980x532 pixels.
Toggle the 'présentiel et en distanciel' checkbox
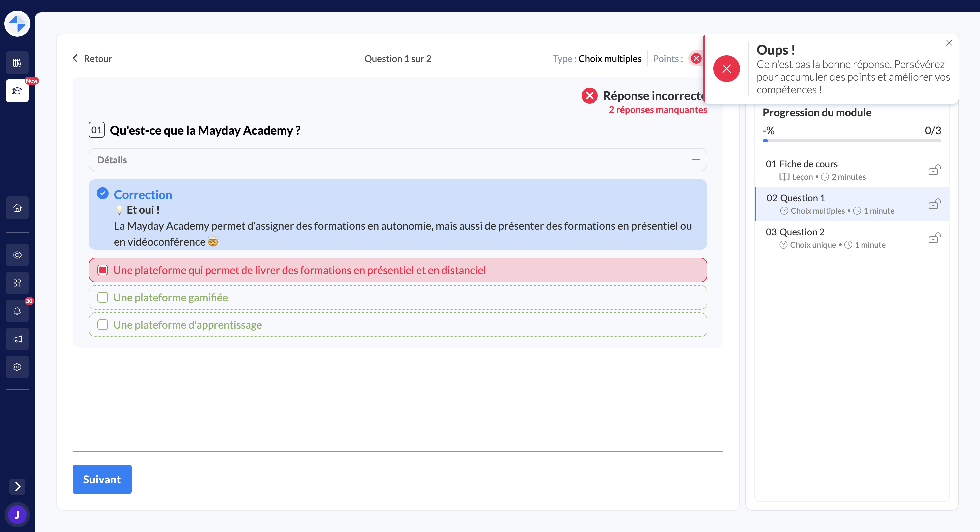click(x=102, y=270)
